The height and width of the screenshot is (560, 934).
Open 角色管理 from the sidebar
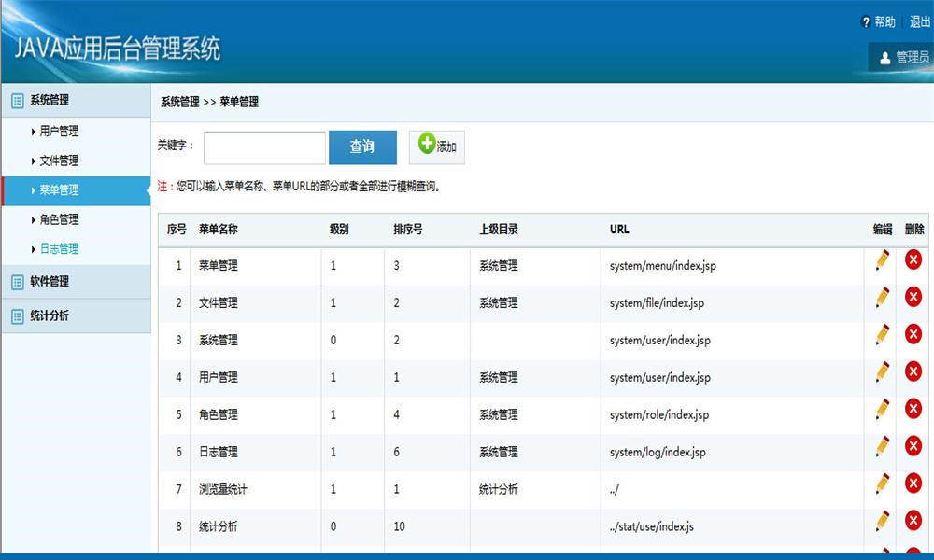pyautogui.click(x=59, y=219)
